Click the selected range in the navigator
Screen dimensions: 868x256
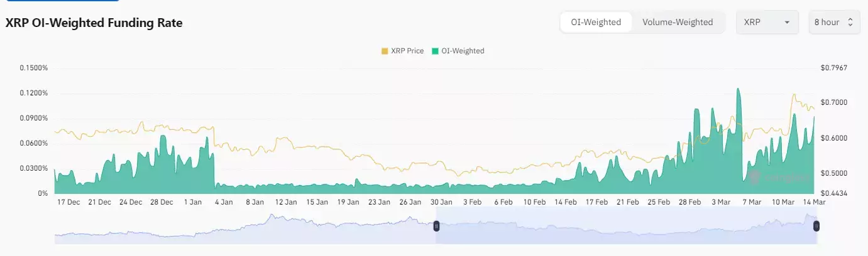click(x=627, y=227)
